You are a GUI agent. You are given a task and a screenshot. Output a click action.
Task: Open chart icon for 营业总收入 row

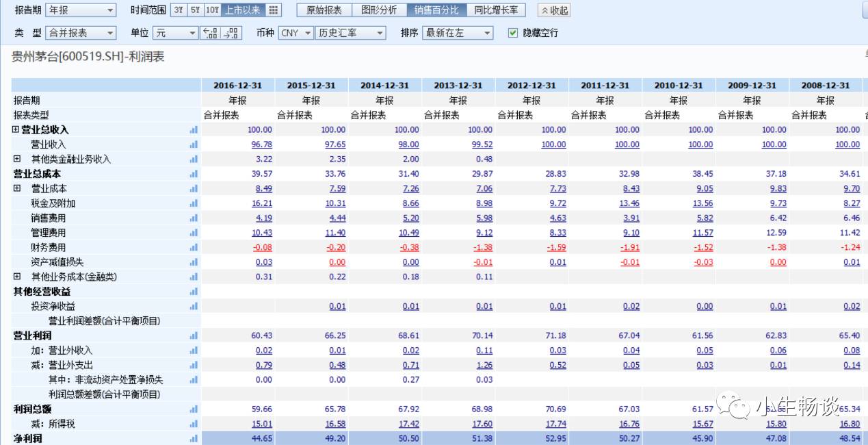tap(194, 129)
